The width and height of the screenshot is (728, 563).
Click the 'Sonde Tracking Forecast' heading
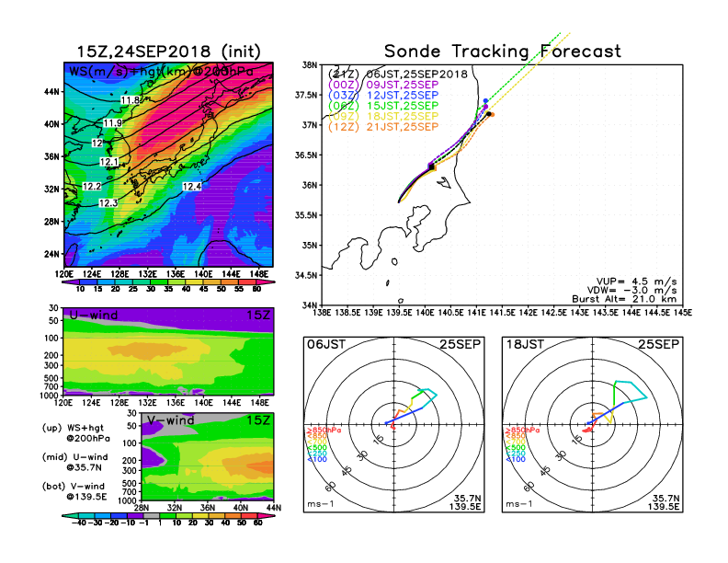tap(503, 52)
